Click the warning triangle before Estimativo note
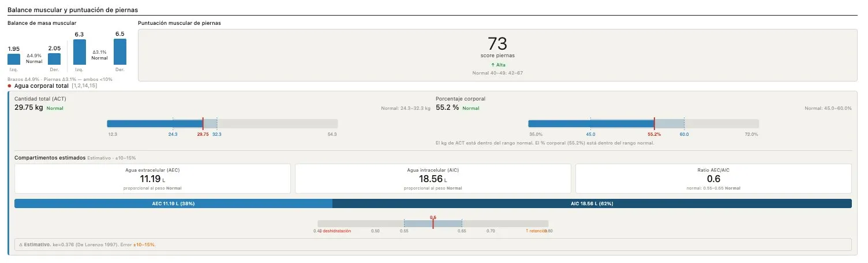Viewport: 868px width, 263px height. coord(21,245)
